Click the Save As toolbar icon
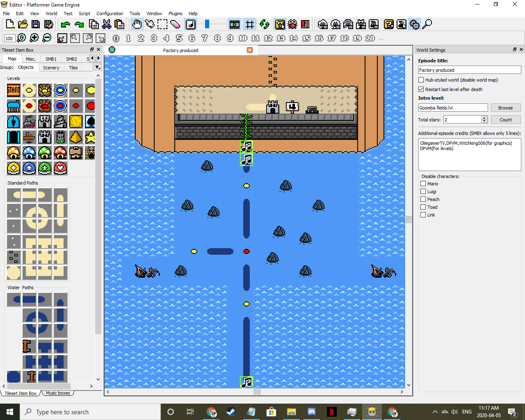 [x=49, y=25]
